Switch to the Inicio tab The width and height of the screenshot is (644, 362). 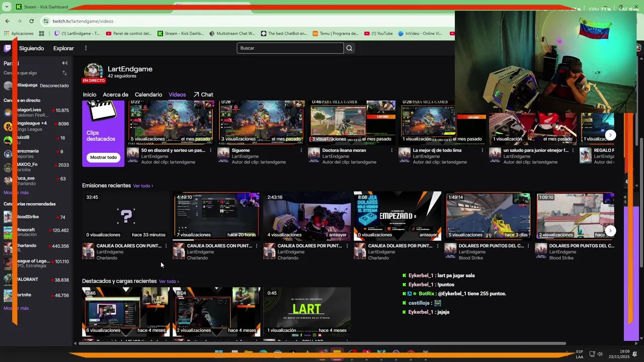coord(90,95)
